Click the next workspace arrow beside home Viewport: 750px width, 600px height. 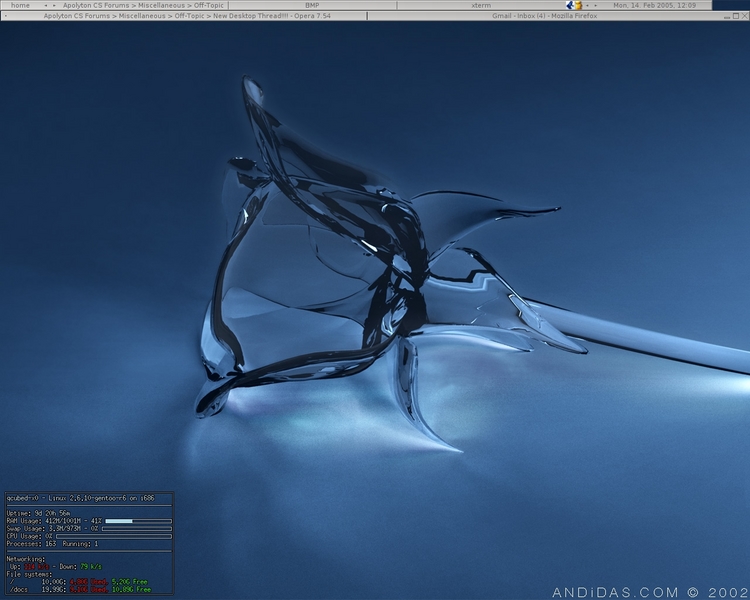tap(53, 5)
